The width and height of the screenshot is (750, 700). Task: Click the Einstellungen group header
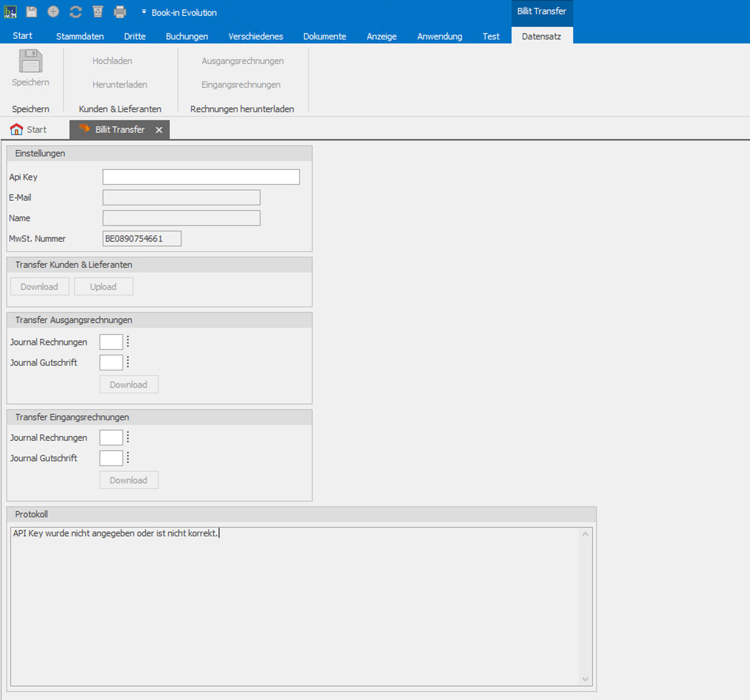pyautogui.click(x=159, y=153)
